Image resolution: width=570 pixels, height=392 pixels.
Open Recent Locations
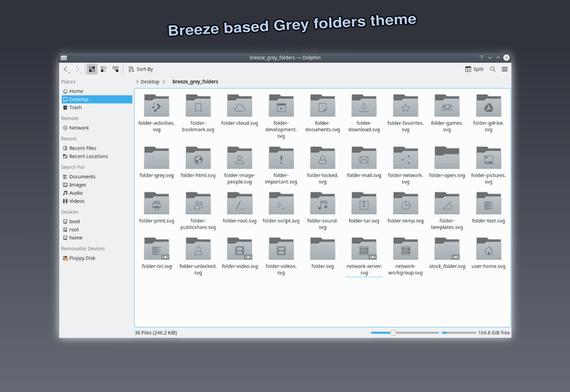coord(97,156)
